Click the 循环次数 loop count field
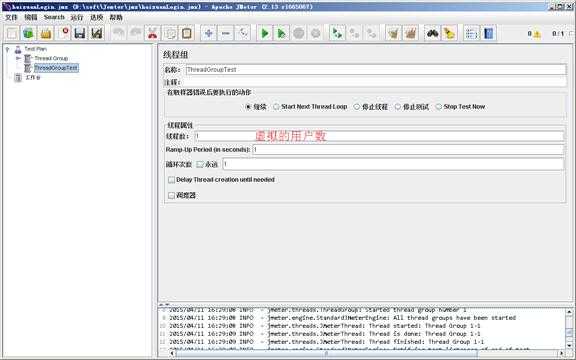This screenshot has height=360, width=576. [x=393, y=164]
